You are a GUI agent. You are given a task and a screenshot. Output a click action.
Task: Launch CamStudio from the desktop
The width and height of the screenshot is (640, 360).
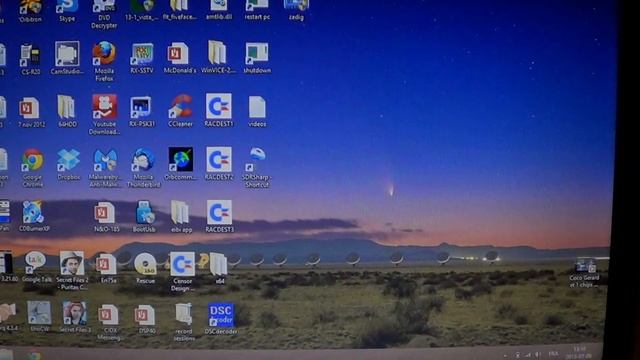point(67,58)
